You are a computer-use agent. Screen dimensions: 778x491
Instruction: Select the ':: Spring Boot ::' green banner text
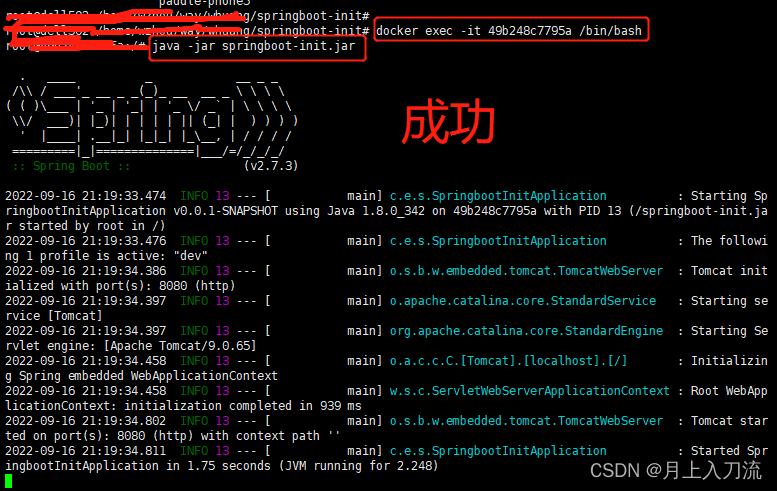[71, 166]
